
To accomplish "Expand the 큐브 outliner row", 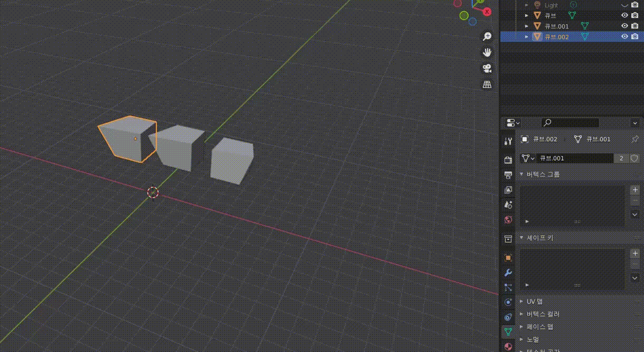I will (x=526, y=15).
